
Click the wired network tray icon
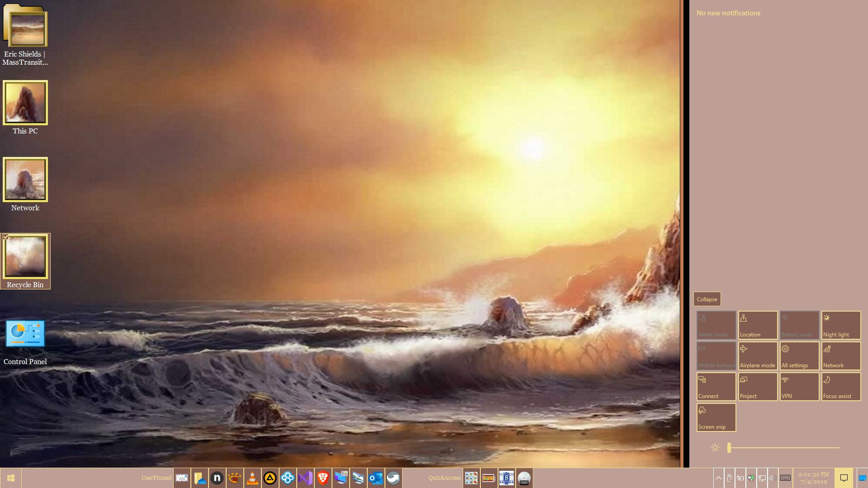click(762, 478)
